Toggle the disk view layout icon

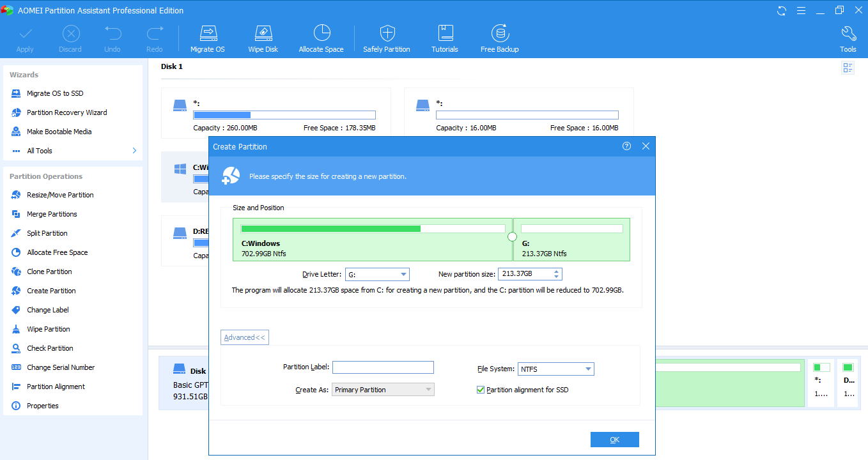(848, 68)
